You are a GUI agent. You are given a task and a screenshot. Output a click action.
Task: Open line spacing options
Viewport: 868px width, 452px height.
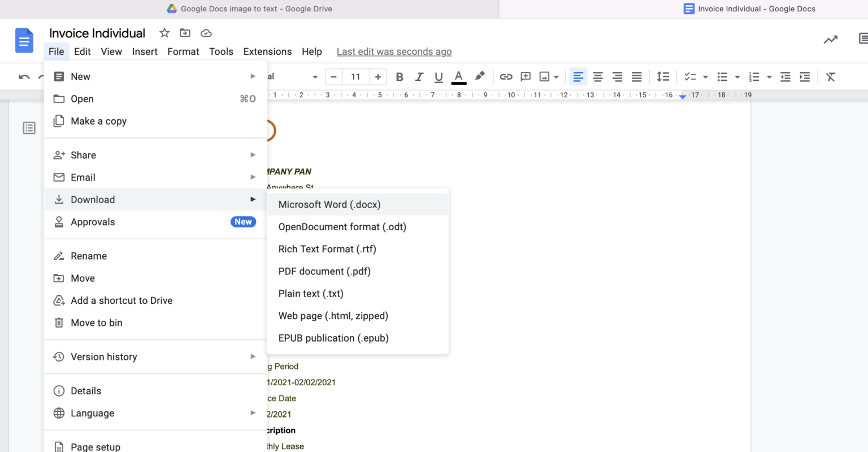663,76
